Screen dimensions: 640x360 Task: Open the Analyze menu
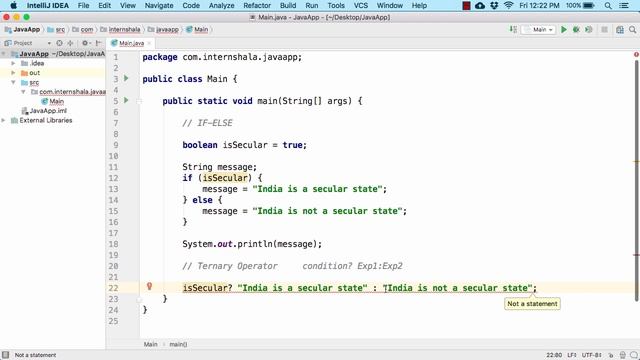pos(221,5)
